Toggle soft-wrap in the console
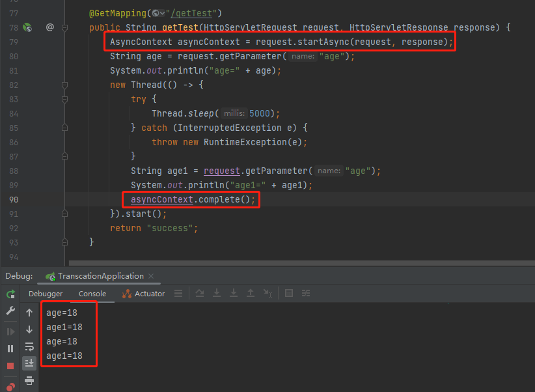Viewport: 535px width, 392px height. coord(29,346)
